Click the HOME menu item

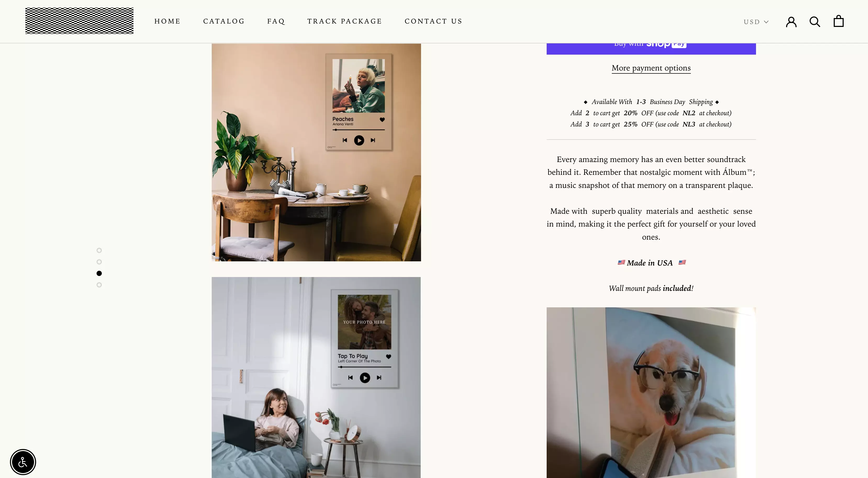click(x=168, y=21)
